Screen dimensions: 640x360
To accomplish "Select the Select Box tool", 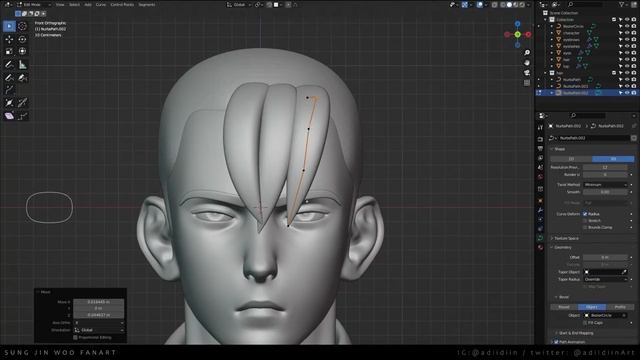I will [x=9, y=26].
